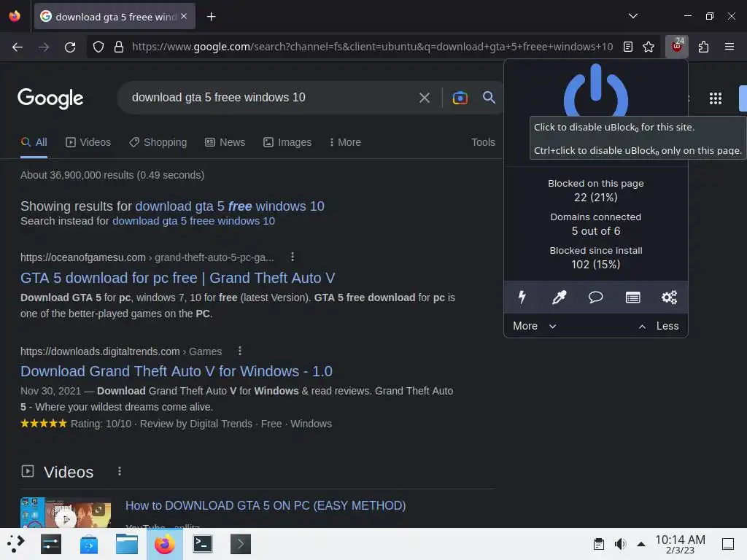This screenshot has width=747, height=560.
Task: Open options menu for oceanofgamesu result
Action: [293, 257]
